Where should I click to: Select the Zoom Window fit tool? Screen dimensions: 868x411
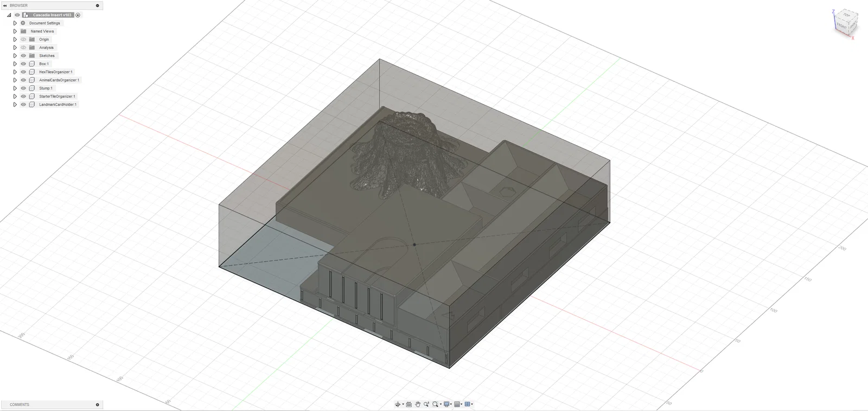tap(435, 404)
